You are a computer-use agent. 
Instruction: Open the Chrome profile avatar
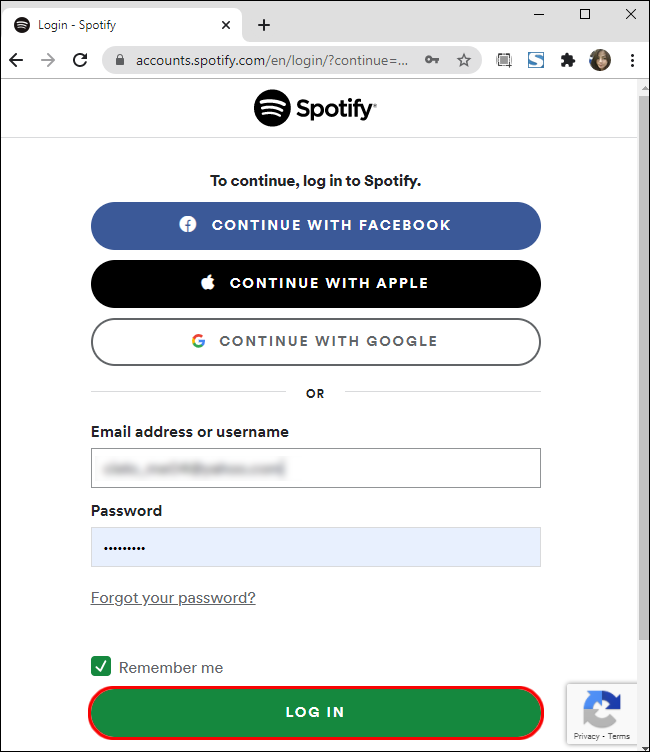[x=600, y=60]
